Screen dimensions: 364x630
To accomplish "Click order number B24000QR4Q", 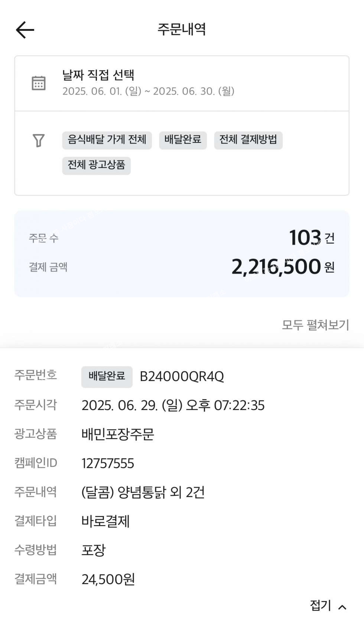I will (x=182, y=377).
